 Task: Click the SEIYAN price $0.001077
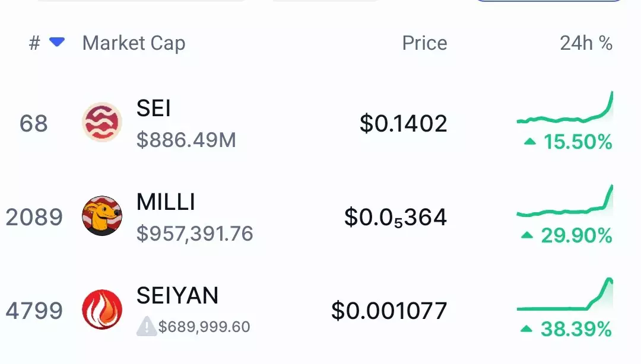[389, 311]
